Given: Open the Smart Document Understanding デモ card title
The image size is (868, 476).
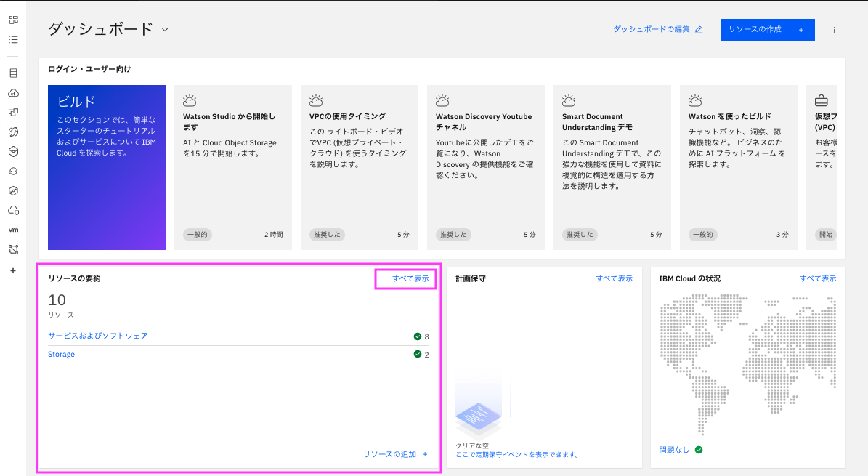Looking at the screenshot, I should 597,122.
